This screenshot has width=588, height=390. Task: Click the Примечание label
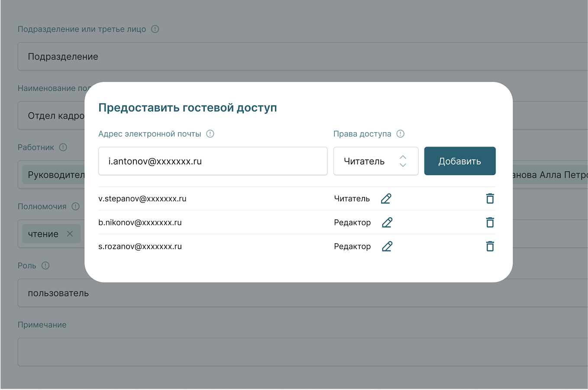tap(42, 325)
